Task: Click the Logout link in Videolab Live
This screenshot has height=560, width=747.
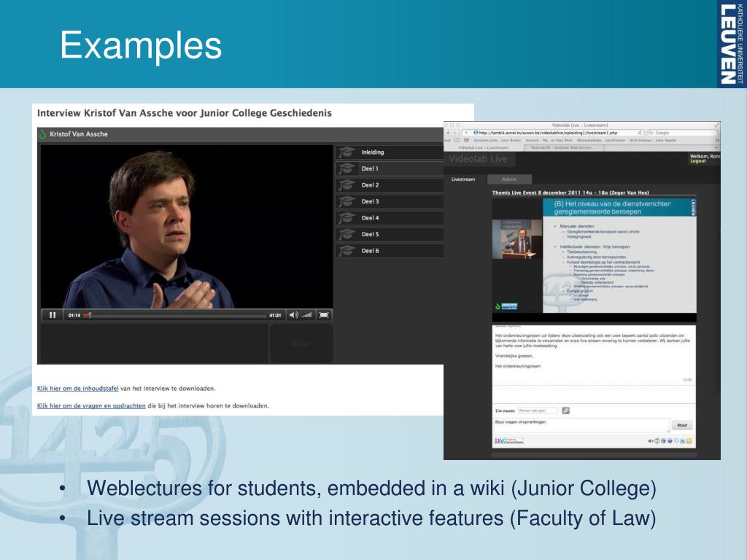Action: [698, 161]
